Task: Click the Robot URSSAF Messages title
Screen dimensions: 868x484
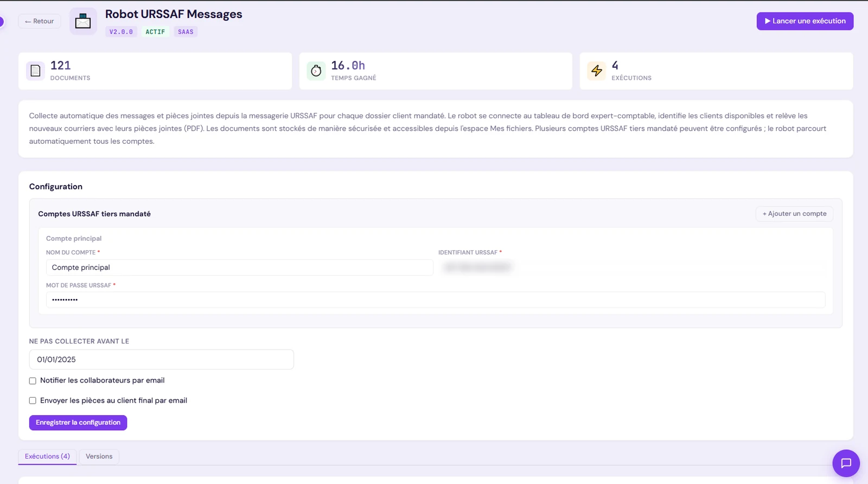Action: 174,14
